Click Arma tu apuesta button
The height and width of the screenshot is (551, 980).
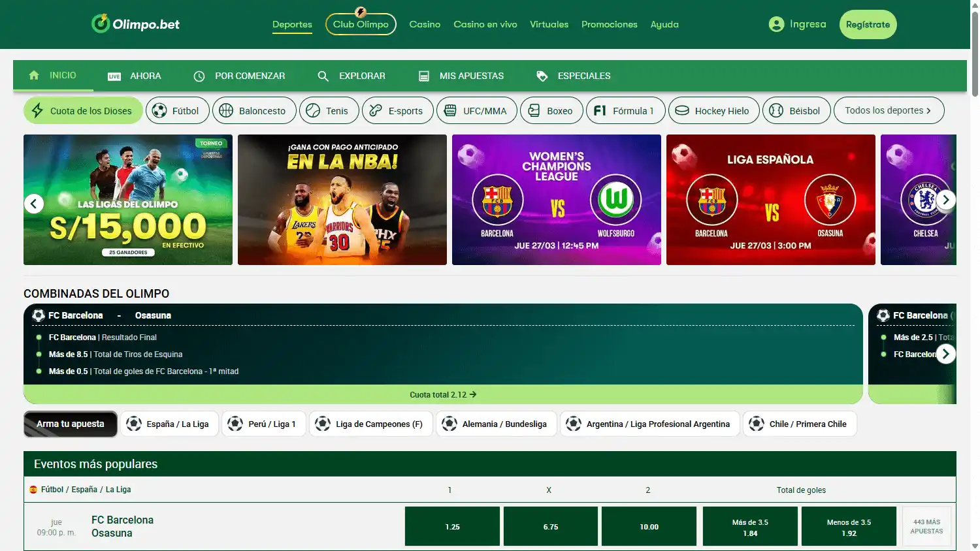71,424
